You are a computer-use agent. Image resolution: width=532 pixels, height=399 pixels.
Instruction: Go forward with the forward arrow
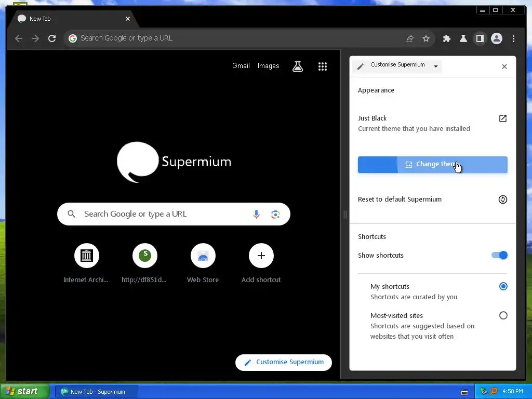35,38
